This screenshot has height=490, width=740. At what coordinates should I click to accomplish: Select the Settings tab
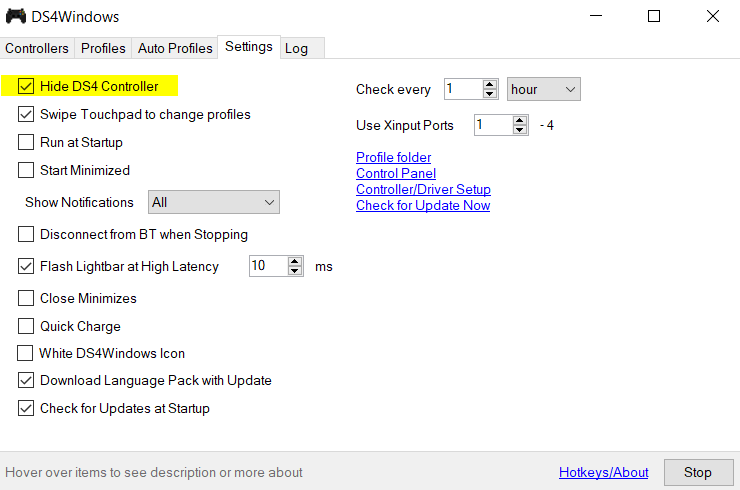click(249, 47)
